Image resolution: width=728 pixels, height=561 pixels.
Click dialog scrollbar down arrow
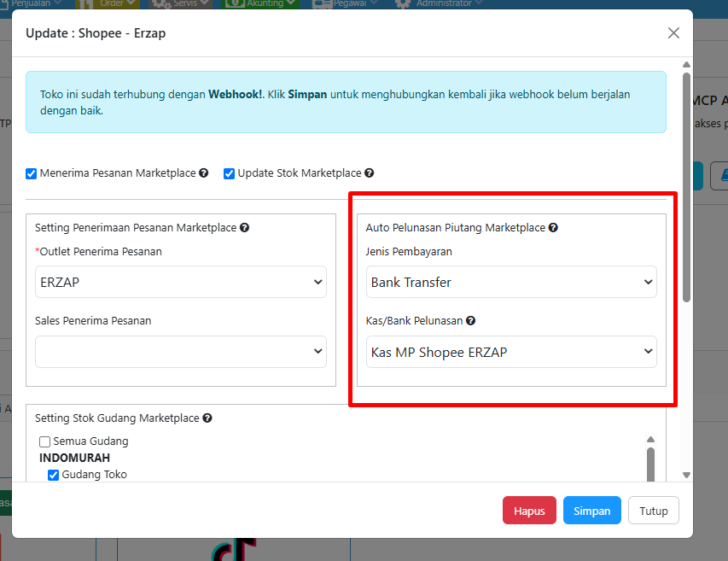point(686,475)
